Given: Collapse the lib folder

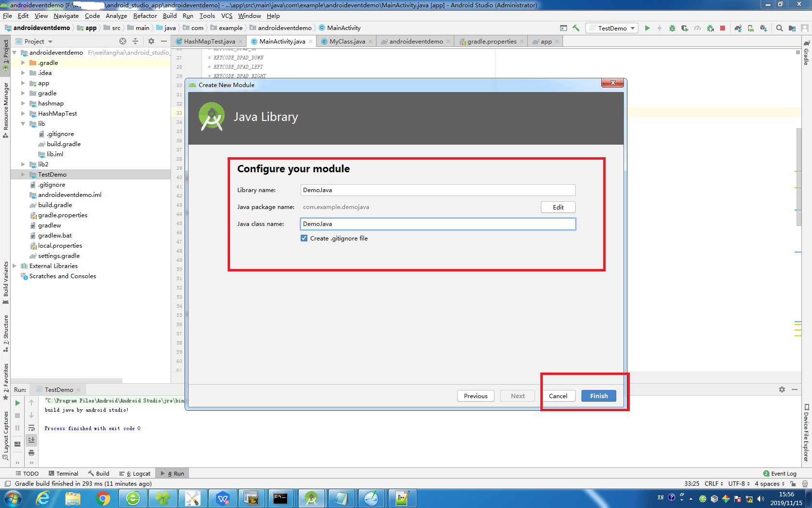Looking at the screenshot, I should click(23, 124).
